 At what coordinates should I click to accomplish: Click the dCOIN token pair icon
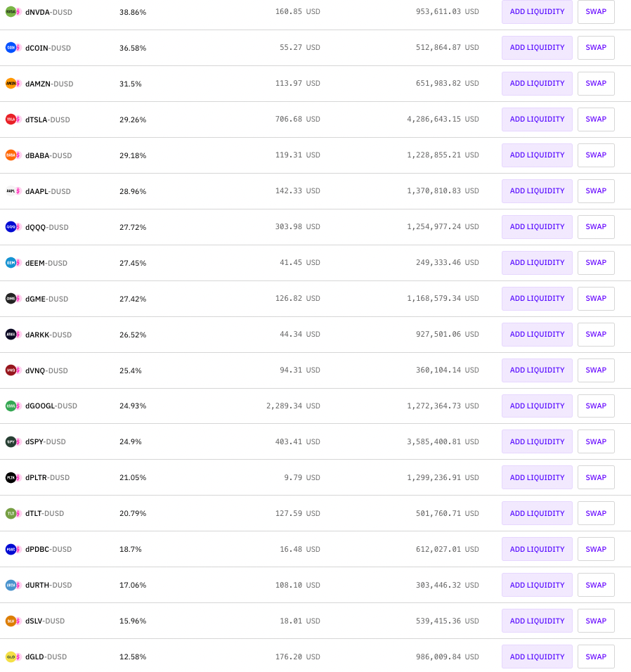click(13, 48)
